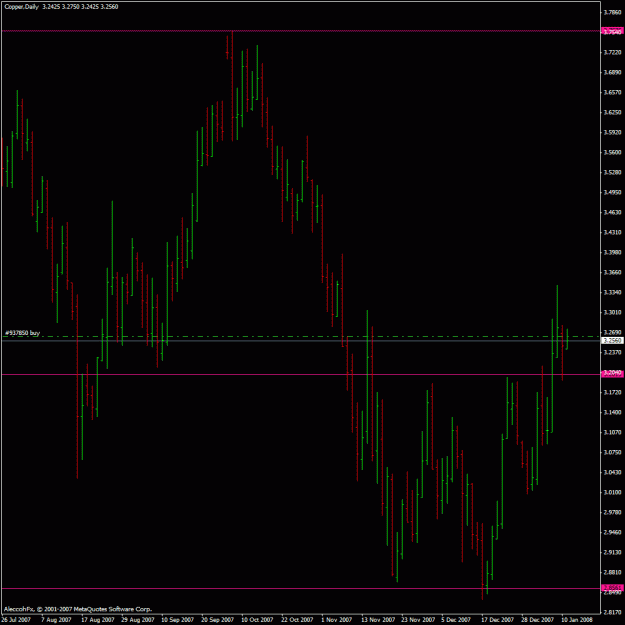Viewport: 625px width, 625px height.
Task: Click price axis label 3.3660
Action: coord(612,272)
